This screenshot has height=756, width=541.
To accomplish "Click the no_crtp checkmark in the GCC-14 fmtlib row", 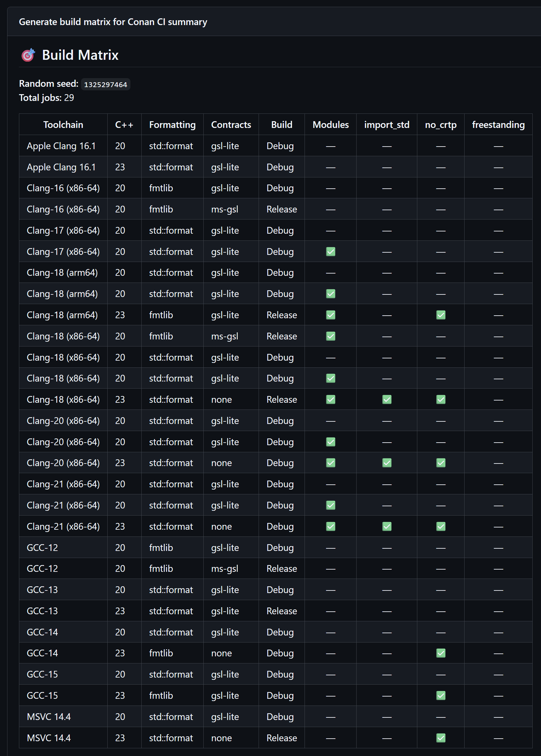I will pyautogui.click(x=441, y=653).
